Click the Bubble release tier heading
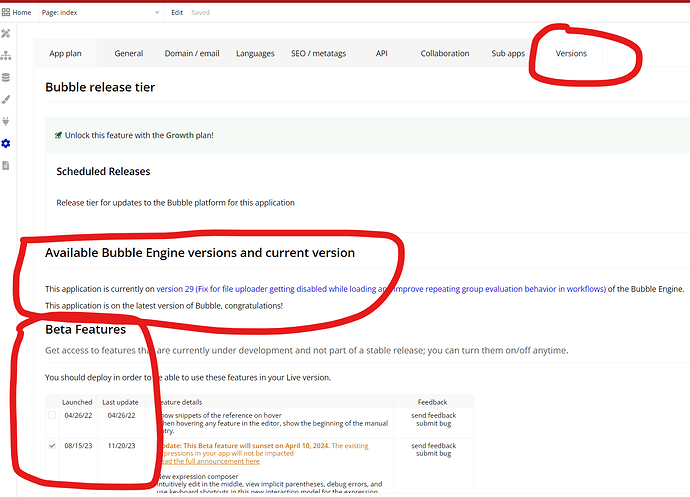690x497 pixels. 100,87
